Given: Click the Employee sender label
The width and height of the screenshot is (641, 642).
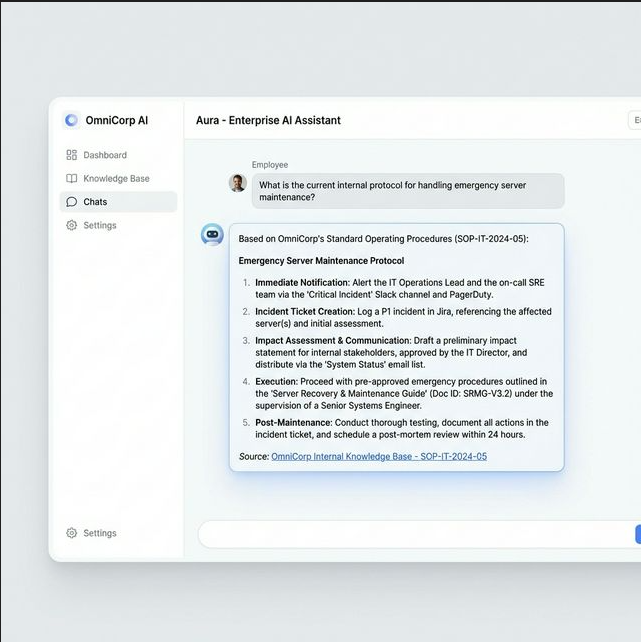Looking at the screenshot, I should click(x=270, y=165).
